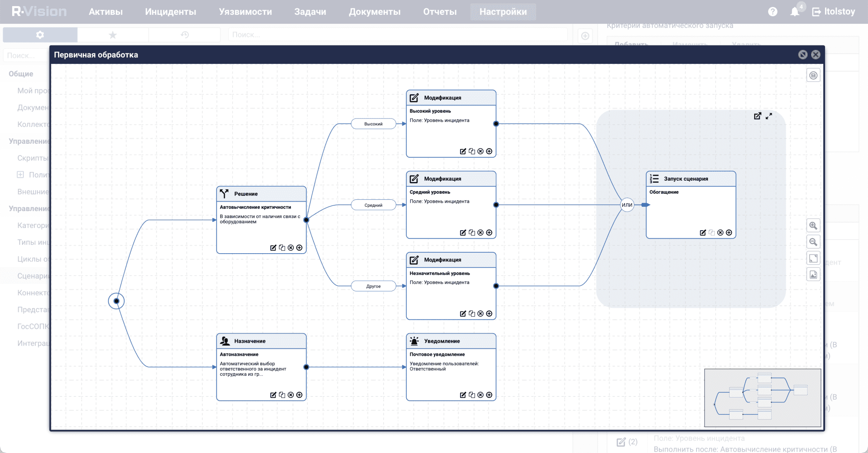This screenshot has height=453, width=868.
Task: Open the Уязвимости menu
Action: click(x=246, y=12)
